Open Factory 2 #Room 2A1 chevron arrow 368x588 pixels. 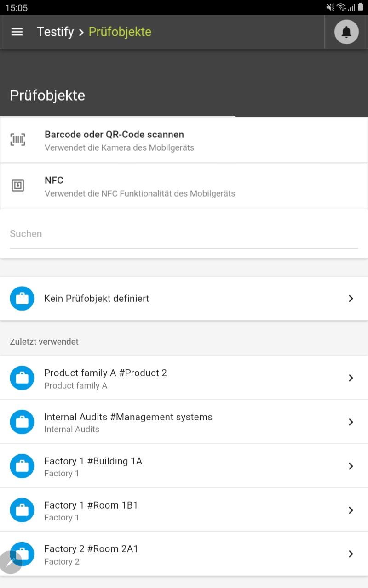[x=351, y=554]
